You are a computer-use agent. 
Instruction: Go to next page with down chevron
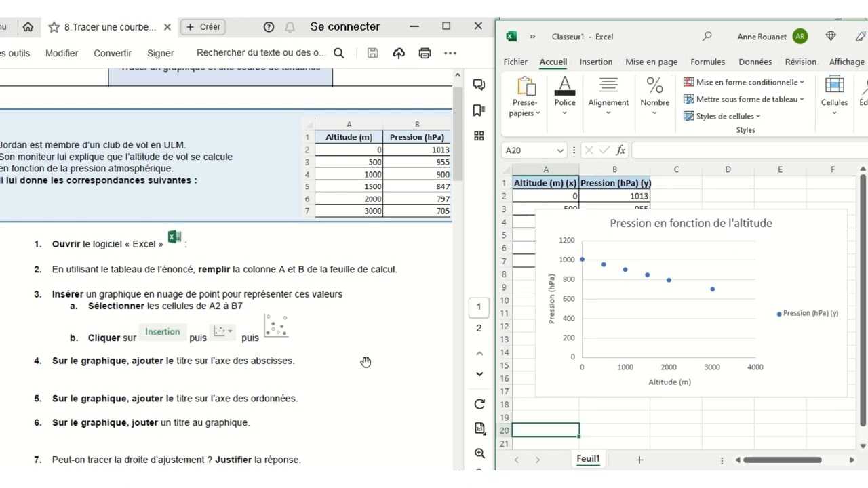pos(479,373)
